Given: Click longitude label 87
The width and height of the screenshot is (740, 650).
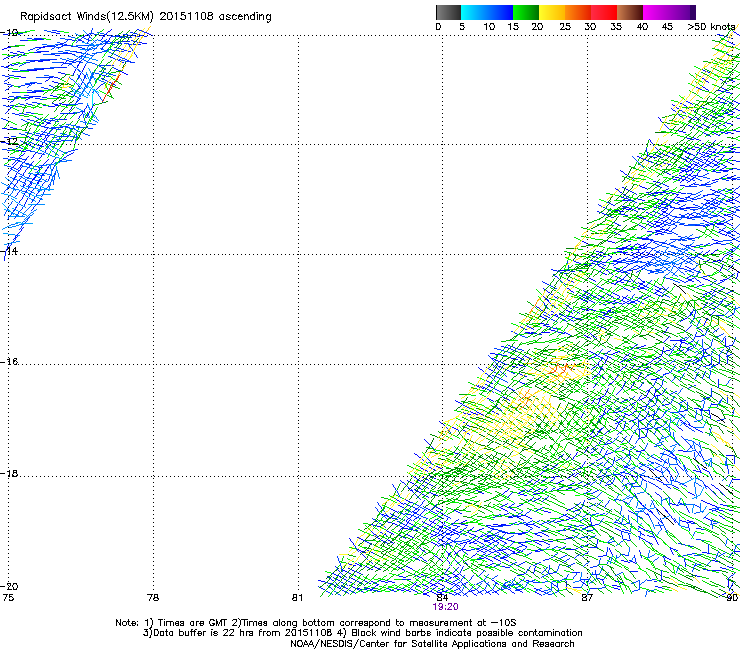Looking at the screenshot, I should tap(587, 598).
